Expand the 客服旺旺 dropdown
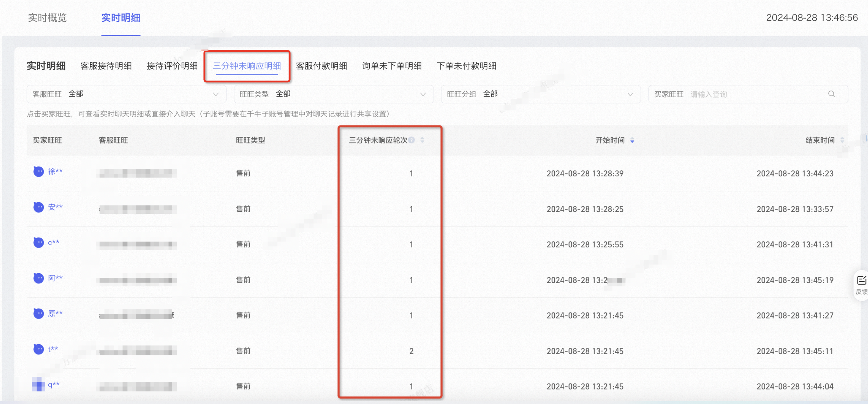This screenshot has height=404, width=868. [126, 94]
